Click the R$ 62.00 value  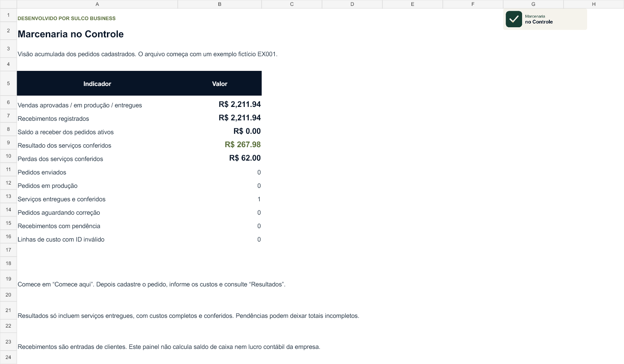(245, 158)
